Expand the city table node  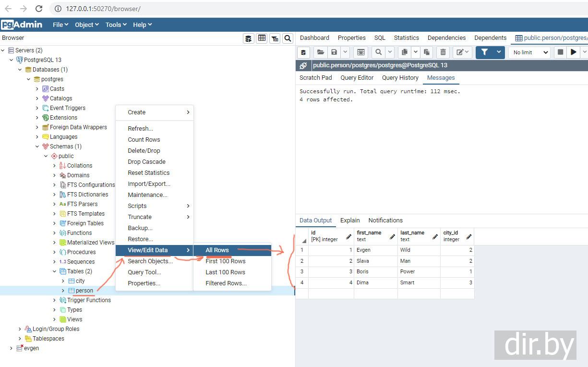tap(63, 281)
